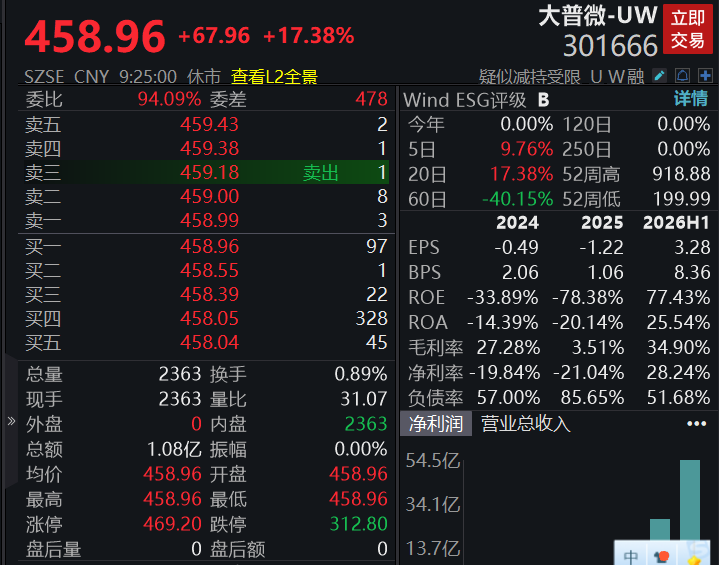
Task: Open the 详情 details link
Action: pos(691,99)
